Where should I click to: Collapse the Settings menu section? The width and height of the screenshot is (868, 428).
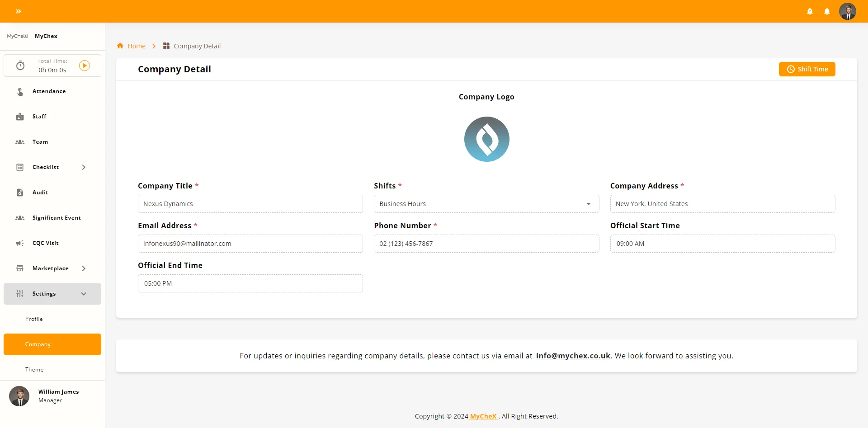(x=84, y=294)
